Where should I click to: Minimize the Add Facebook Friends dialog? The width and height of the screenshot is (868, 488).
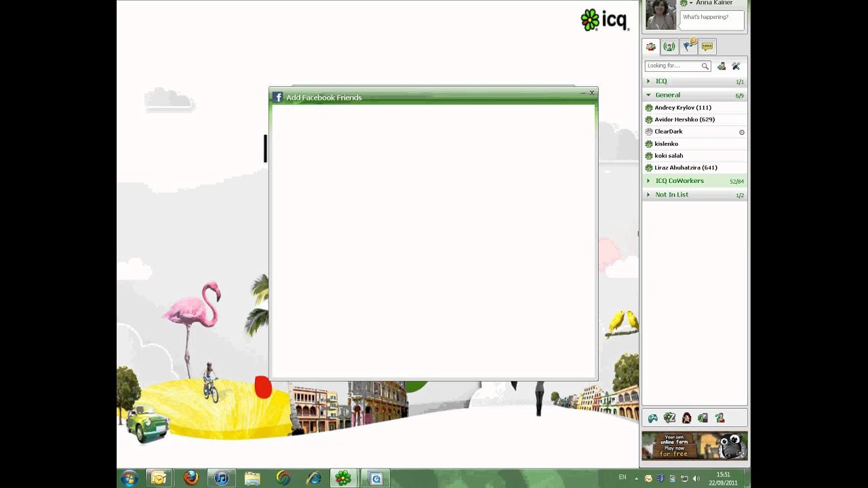(x=583, y=93)
